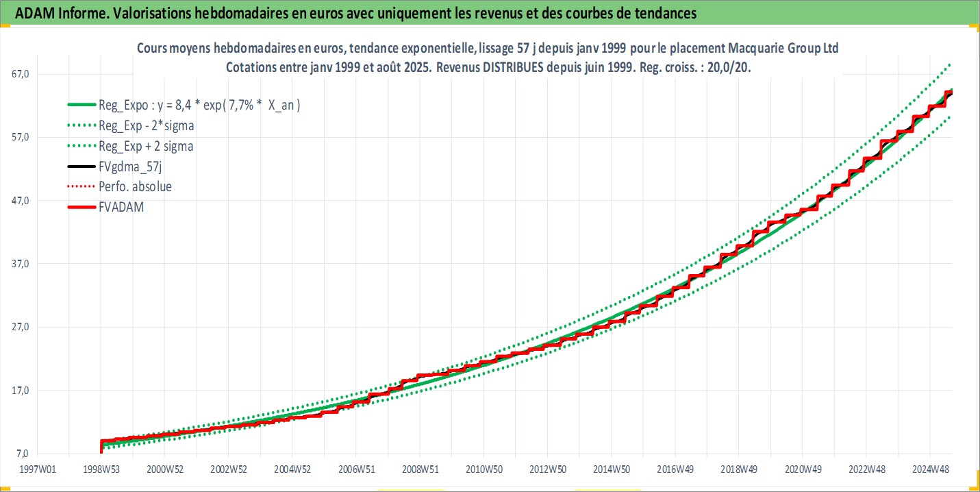Select the subtitle line 'Cotations entre janv 1999 et août 2025'

point(488,69)
